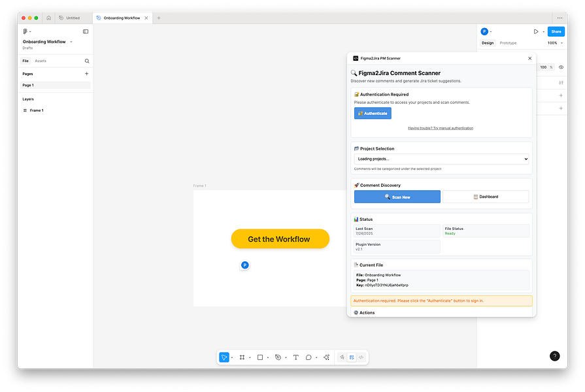585x392 pixels.
Task: Open the 100% zoom dropdown
Action: (554, 42)
